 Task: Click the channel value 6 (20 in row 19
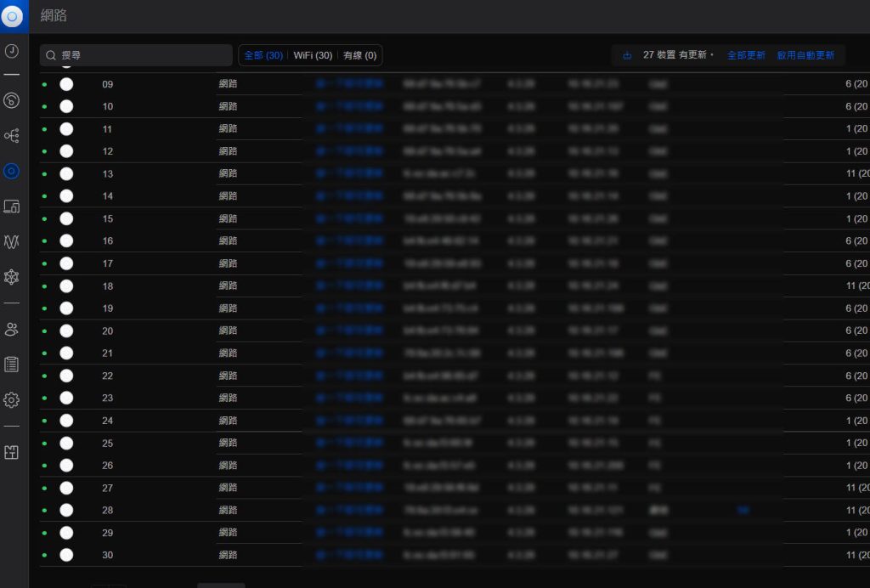click(857, 308)
